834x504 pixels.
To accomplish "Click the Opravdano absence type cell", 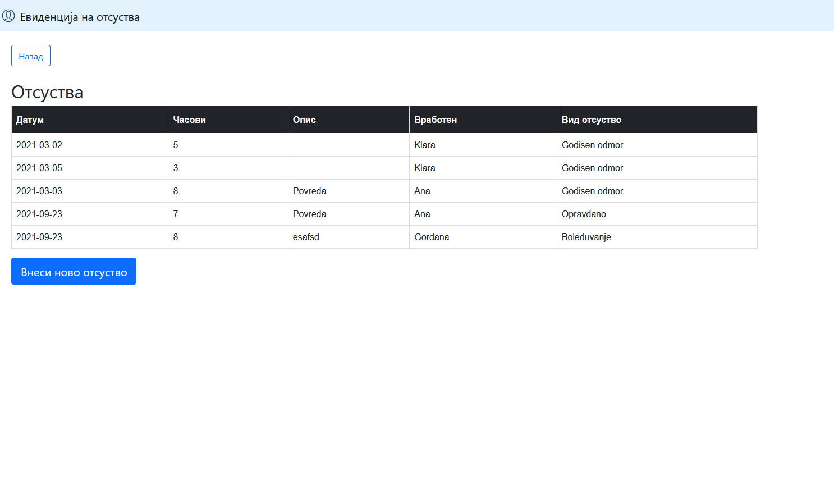I will pos(584,214).
